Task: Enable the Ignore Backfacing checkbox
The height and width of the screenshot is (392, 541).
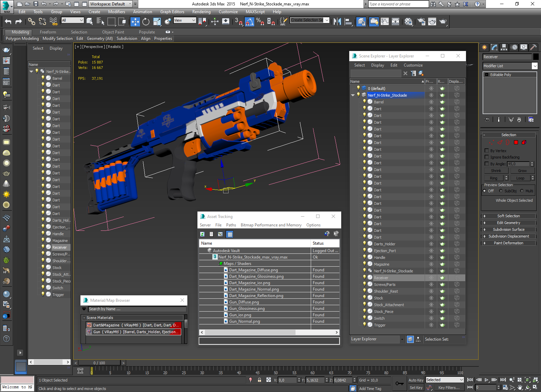Action: pos(487,157)
